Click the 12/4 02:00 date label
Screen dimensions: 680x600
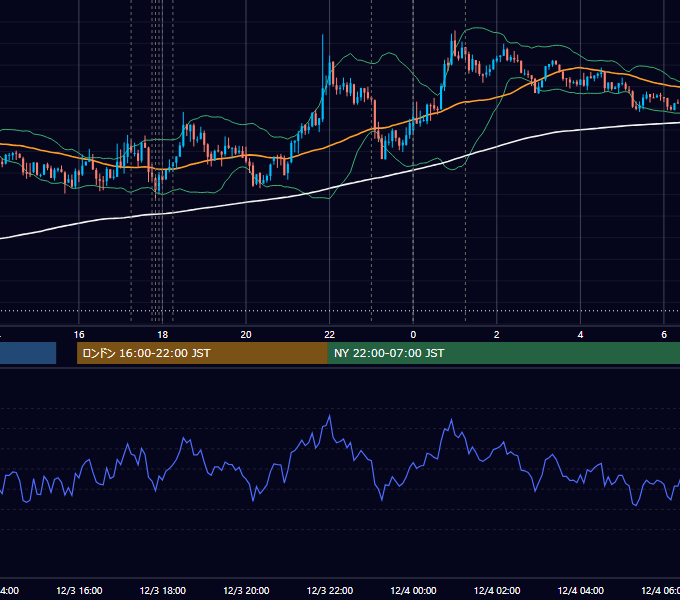(x=497, y=590)
